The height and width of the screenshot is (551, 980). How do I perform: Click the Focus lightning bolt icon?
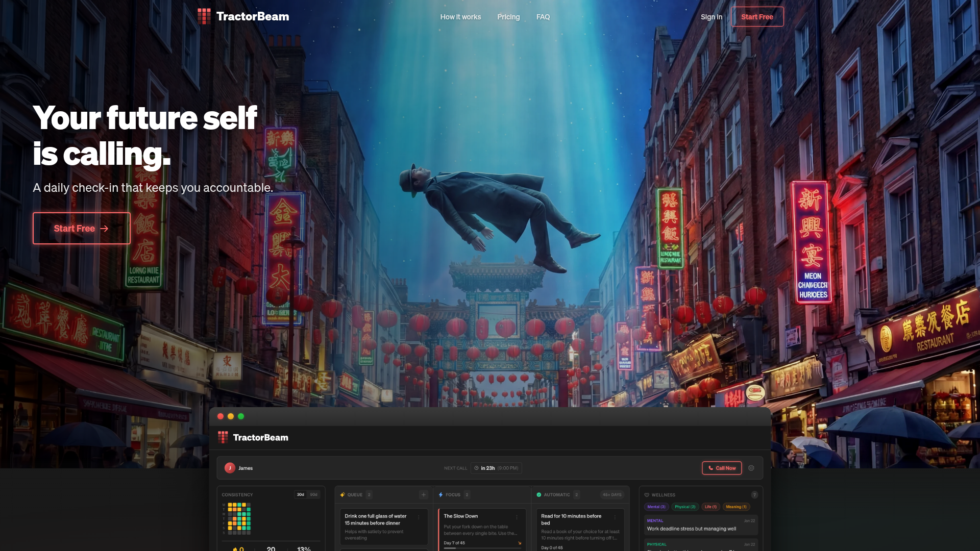440,495
